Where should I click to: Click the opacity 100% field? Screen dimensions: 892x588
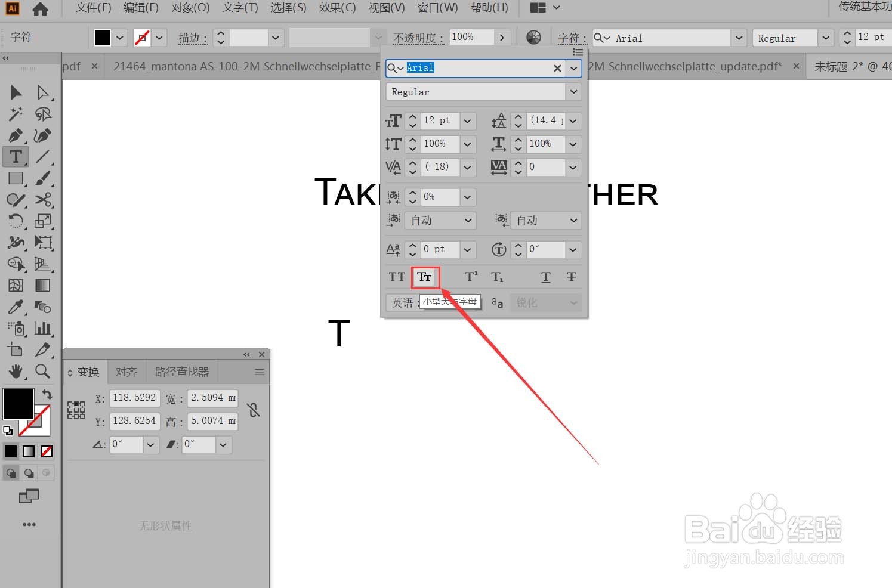click(x=471, y=37)
